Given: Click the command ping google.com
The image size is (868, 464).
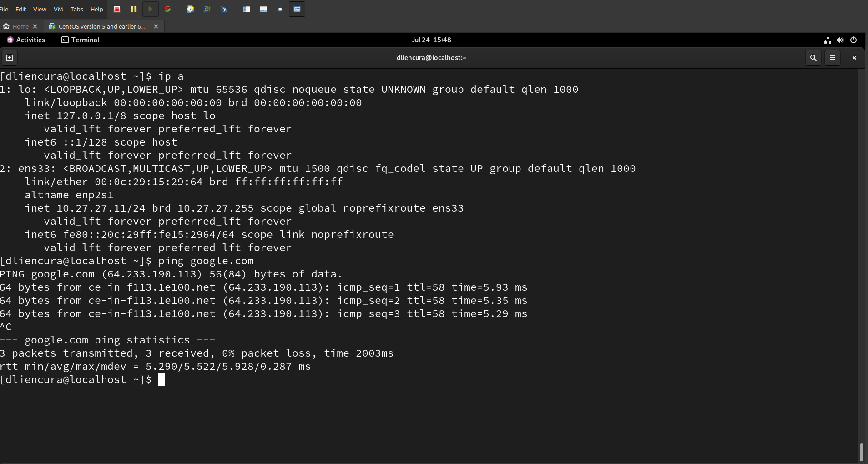Looking at the screenshot, I should click(206, 261).
